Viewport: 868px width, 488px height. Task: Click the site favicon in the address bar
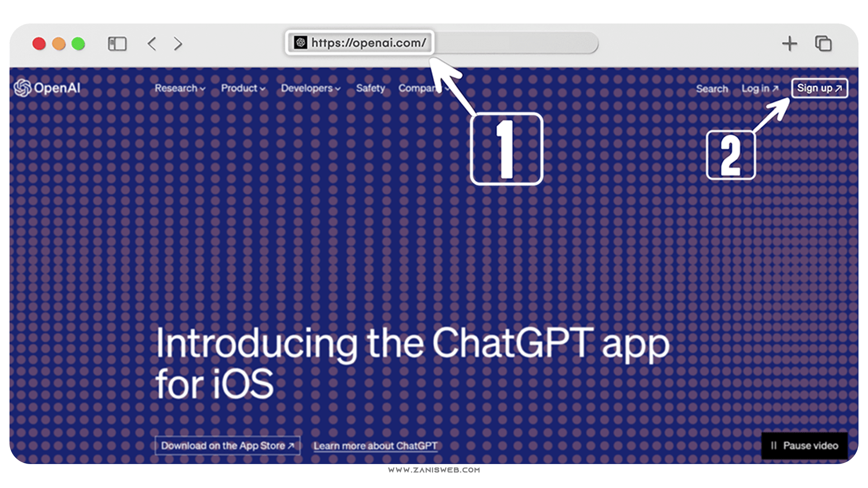301,43
